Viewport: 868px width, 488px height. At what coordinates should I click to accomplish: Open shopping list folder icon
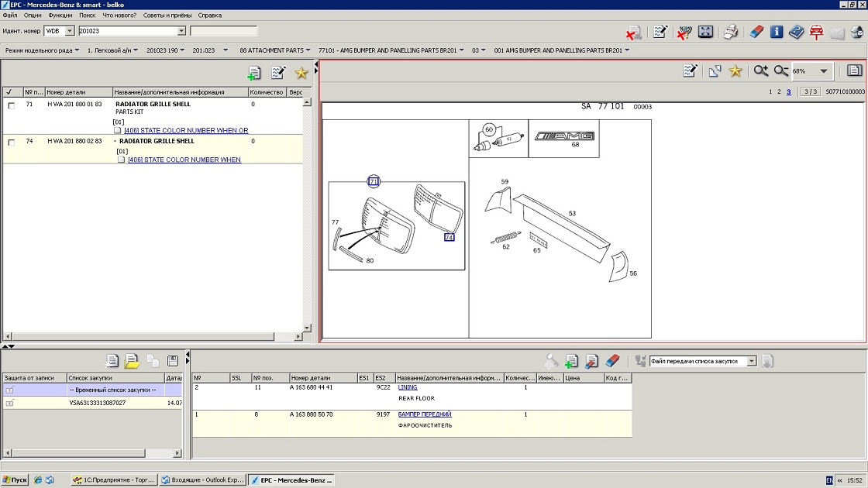click(x=132, y=361)
